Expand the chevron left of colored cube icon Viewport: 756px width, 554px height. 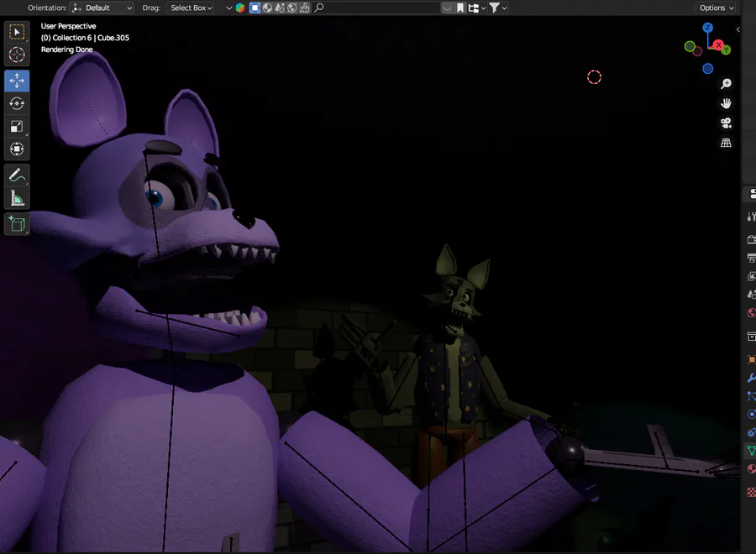point(229,8)
